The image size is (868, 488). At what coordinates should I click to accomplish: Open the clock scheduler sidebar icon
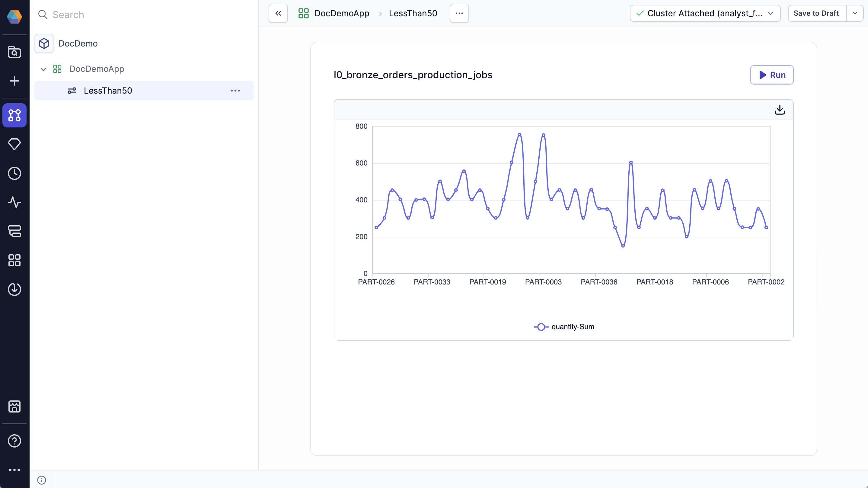(x=14, y=173)
